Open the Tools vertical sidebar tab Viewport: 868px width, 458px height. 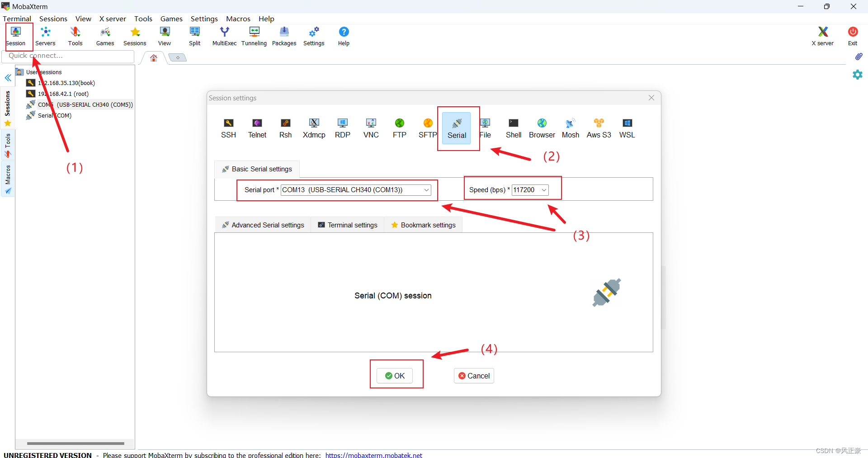(8, 146)
